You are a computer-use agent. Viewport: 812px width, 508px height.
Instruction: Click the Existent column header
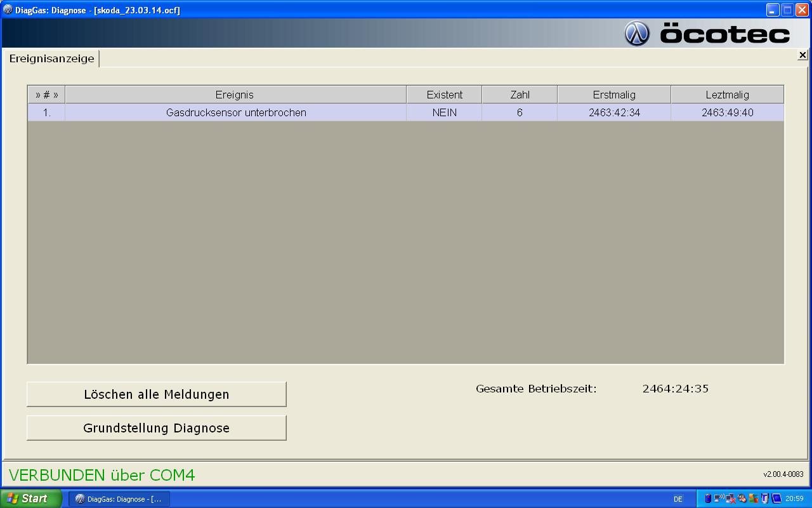(x=444, y=95)
